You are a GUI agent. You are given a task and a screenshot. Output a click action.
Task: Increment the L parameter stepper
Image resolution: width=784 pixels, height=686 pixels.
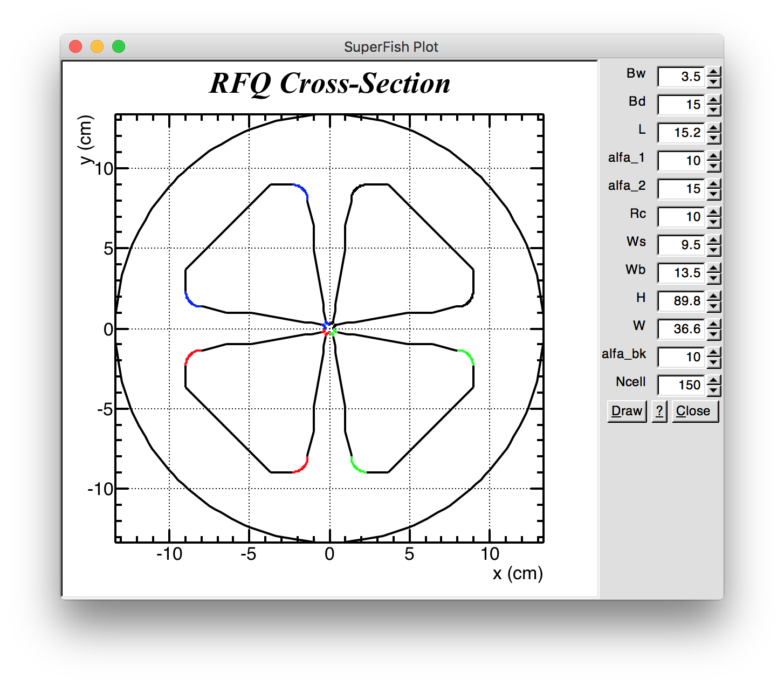[x=714, y=128]
